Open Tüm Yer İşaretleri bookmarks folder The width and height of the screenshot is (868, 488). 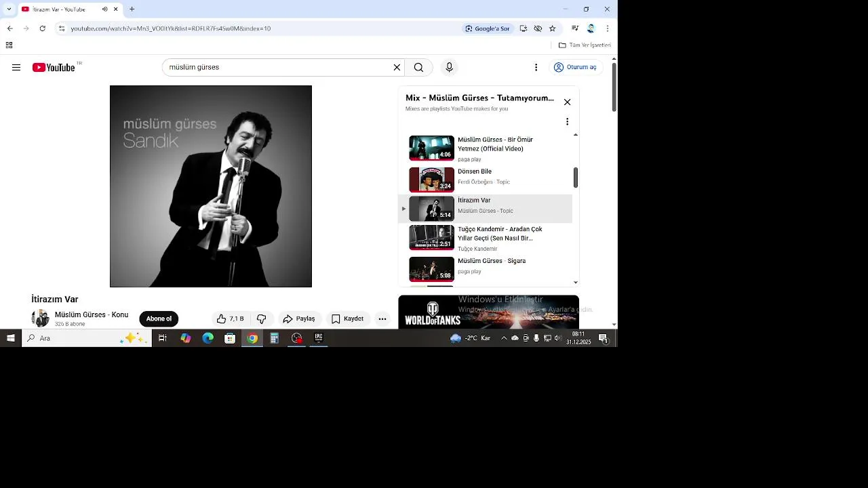[x=585, y=45]
